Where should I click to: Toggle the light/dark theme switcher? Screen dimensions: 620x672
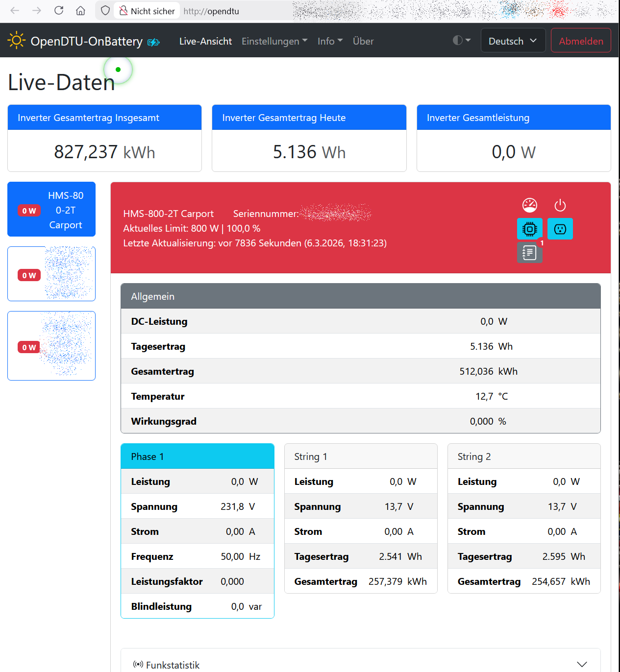[461, 41]
